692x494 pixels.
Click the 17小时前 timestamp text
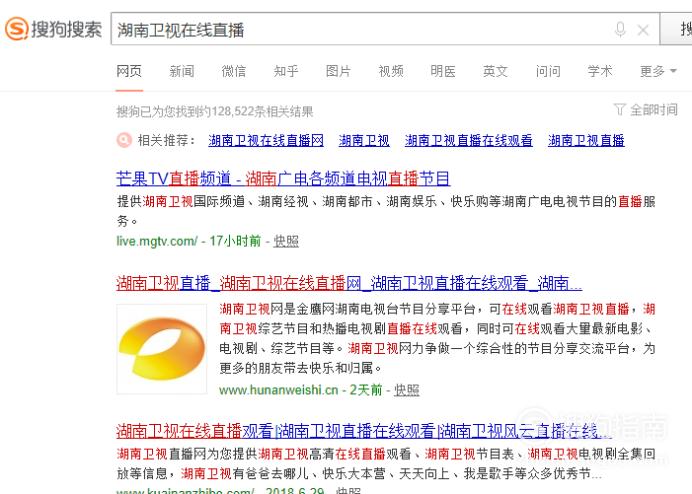(x=235, y=241)
